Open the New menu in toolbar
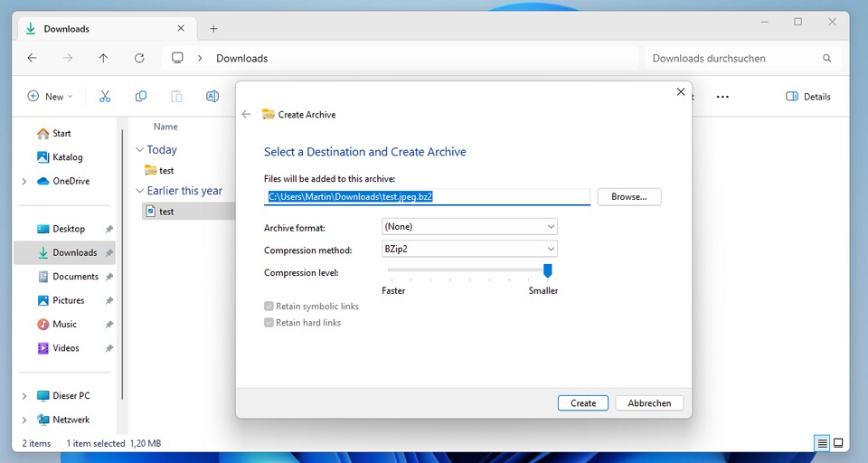Image resolution: width=868 pixels, height=463 pixels. (51, 97)
